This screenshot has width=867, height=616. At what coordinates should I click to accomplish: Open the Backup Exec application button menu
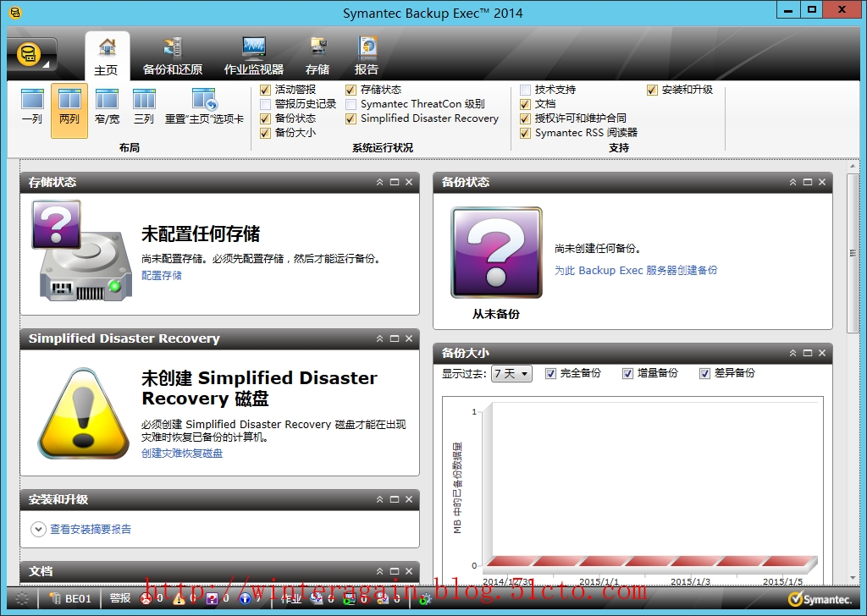coord(31,55)
